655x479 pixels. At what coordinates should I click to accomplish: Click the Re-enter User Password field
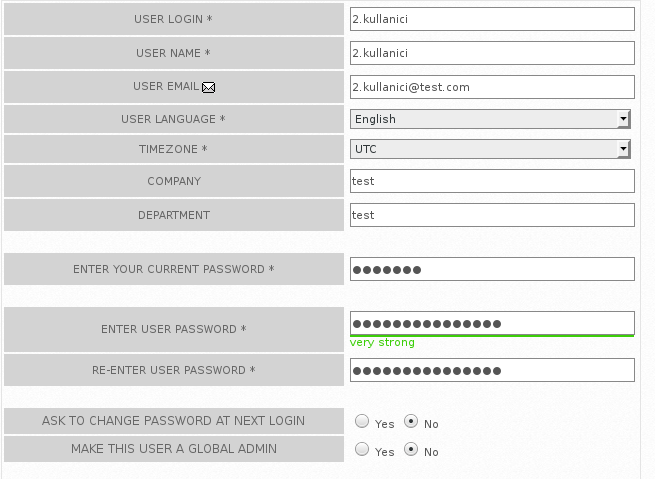(492, 370)
